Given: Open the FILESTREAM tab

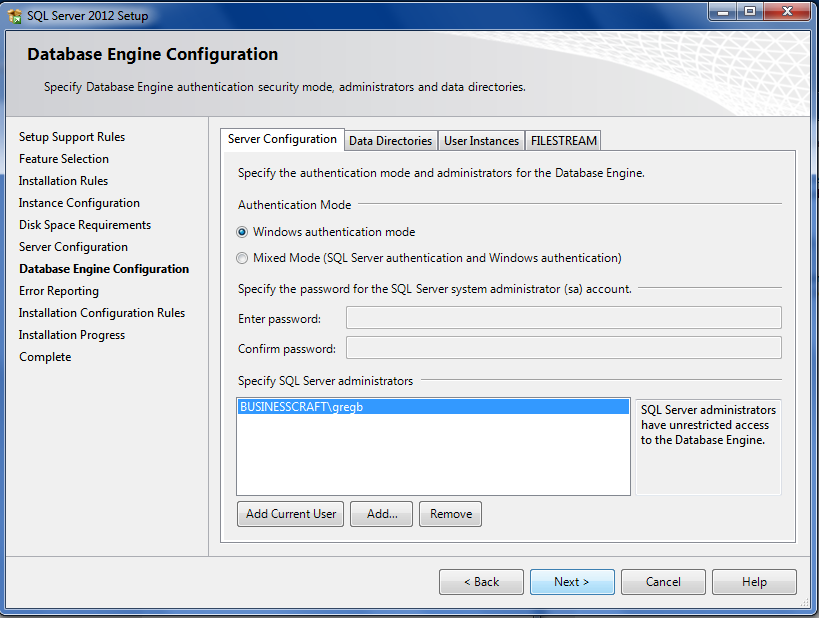Looking at the screenshot, I should coord(564,141).
